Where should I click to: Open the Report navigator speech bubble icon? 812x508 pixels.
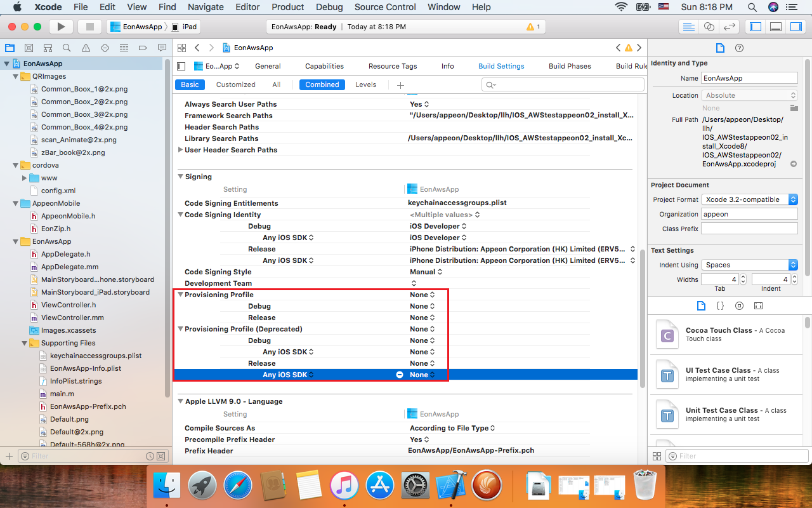(162, 48)
